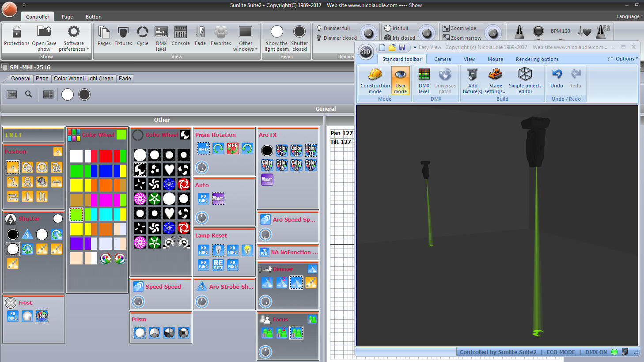This screenshot has width=644, height=362.
Task: Enable Iris closed
Action: (x=400, y=38)
